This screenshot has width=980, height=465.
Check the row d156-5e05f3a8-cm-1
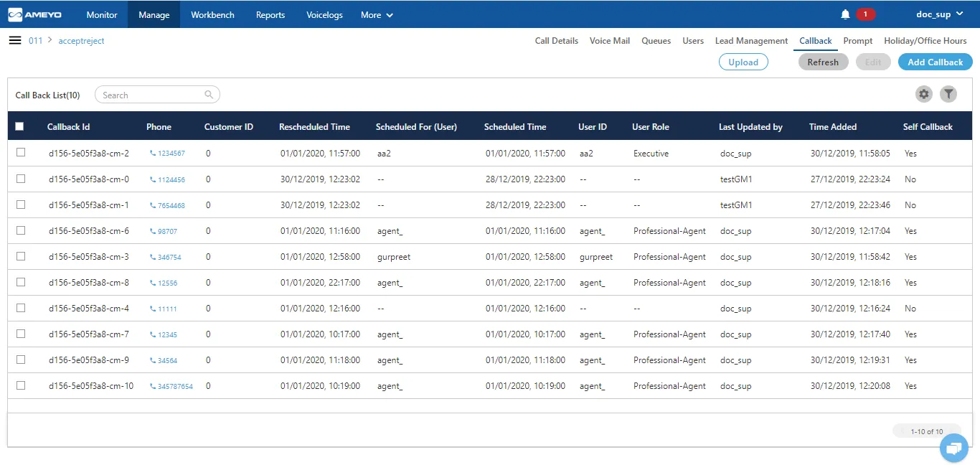pos(21,204)
